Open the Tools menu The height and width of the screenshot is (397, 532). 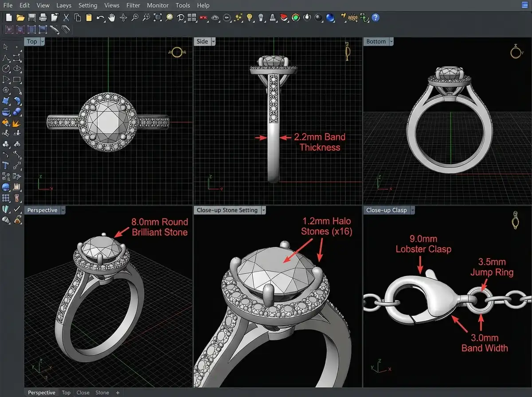pyautogui.click(x=183, y=5)
